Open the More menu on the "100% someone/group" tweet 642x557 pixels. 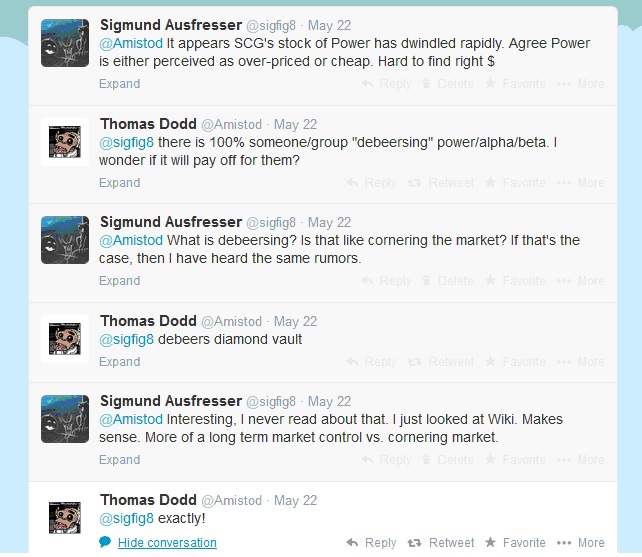click(x=580, y=183)
